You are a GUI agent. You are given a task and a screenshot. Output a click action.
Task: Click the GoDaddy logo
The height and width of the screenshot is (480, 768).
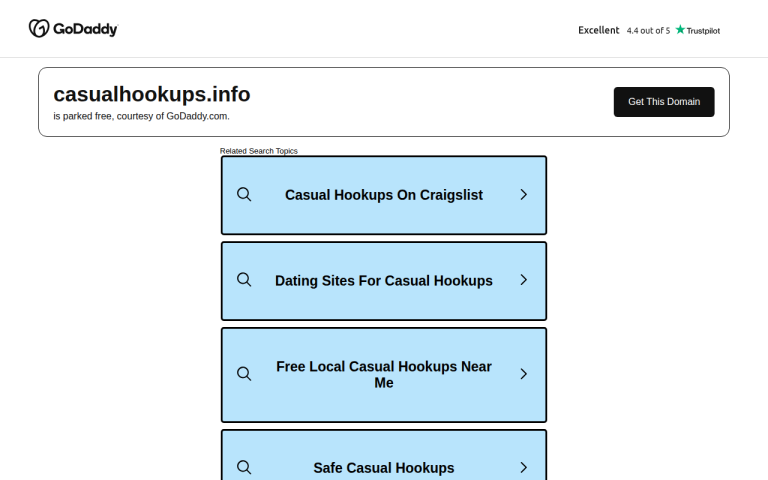(x=73, y=28)
